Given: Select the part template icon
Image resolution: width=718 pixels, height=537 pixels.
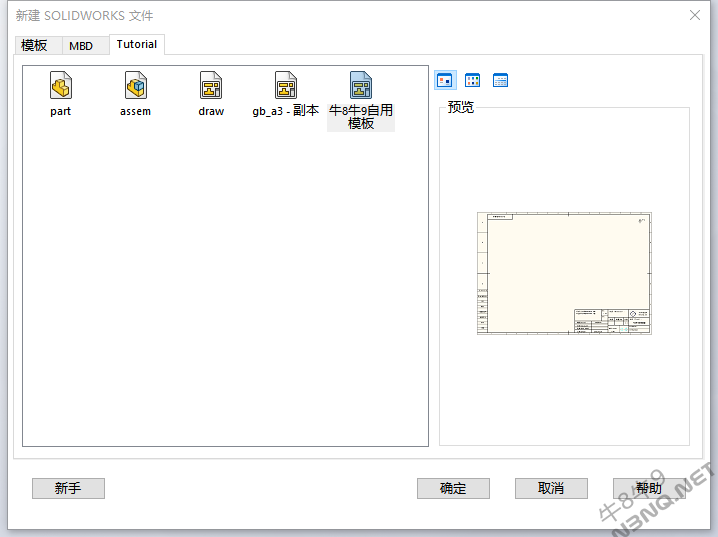Looking at the screenshot, I should pos(61,85).
